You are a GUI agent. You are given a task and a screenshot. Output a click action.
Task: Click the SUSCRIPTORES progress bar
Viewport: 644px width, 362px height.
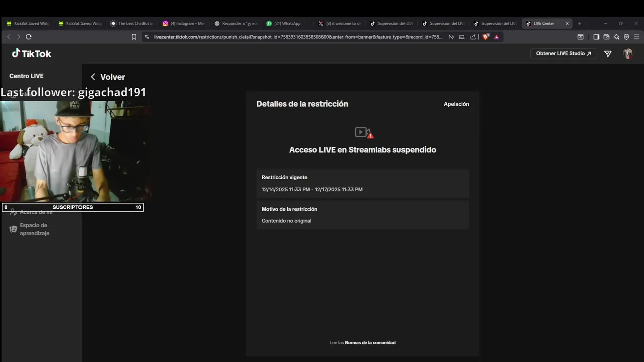(x=72, y=207)
